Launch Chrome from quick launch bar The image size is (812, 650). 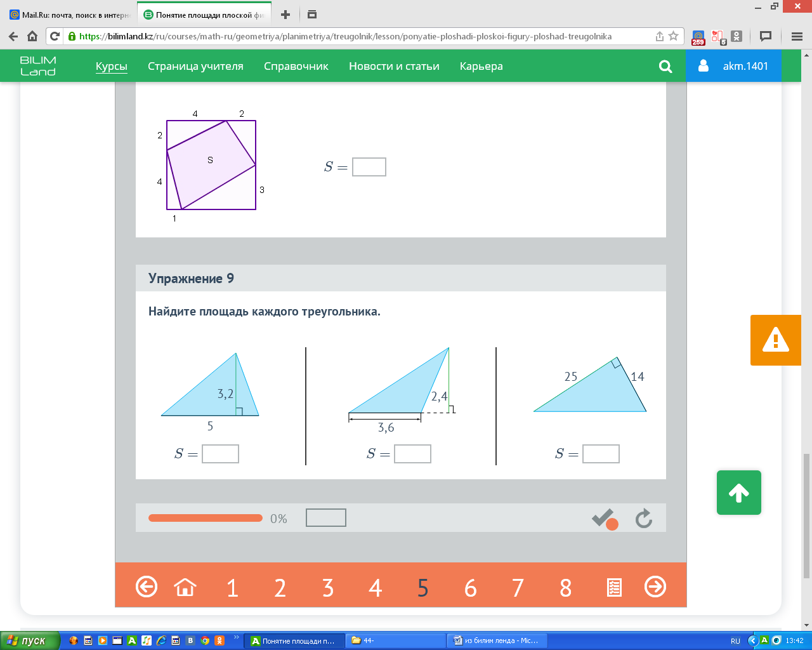[x=205, y=640]
